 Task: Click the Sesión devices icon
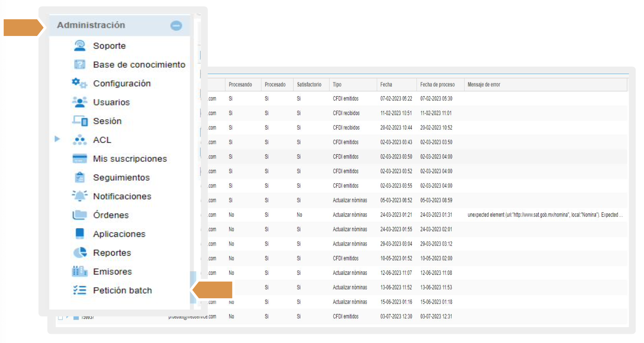[x=80, y=121]
